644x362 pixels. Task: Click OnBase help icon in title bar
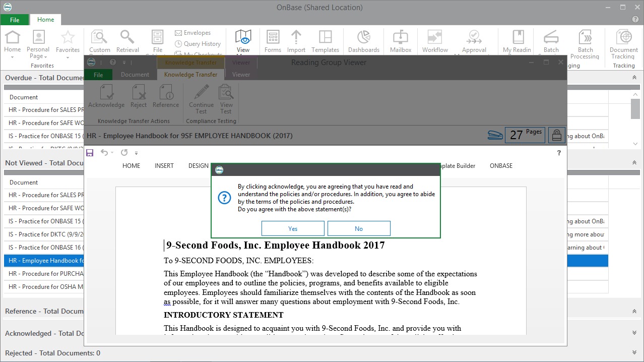[635, 19]
